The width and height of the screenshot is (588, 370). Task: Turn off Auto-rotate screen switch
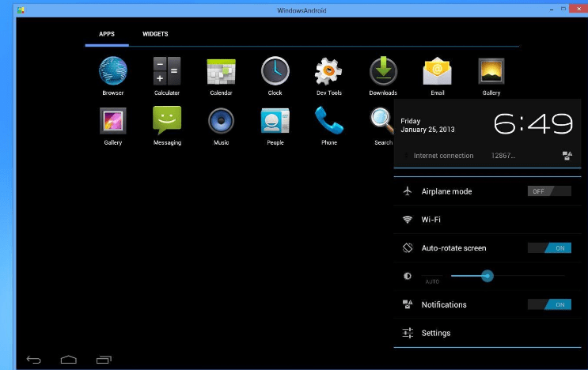(x=549, y=248)
